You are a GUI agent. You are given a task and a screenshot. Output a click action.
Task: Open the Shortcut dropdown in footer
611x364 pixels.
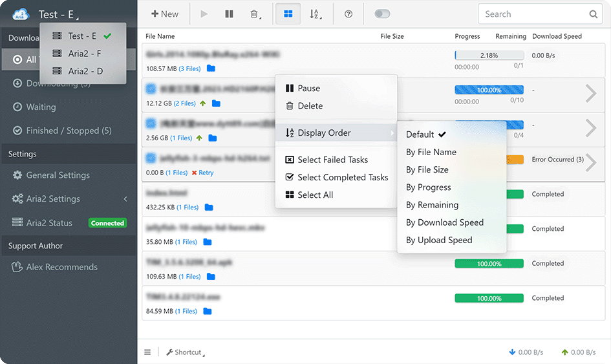[x=186, y=352]
